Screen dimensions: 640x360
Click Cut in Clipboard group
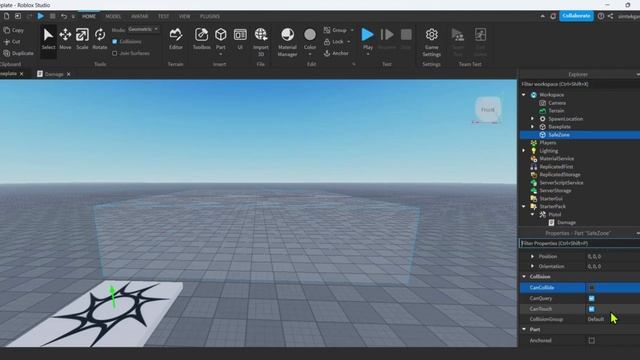[x=12, y=42]
